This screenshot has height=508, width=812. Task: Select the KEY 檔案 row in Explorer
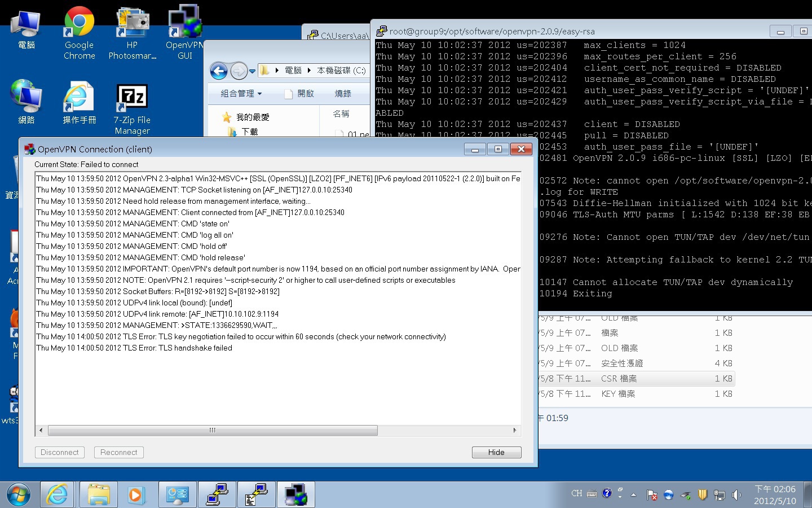(x=637, y=394)
